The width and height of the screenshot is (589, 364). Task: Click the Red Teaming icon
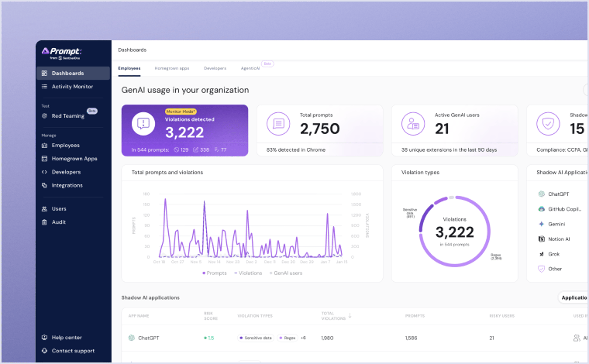[44, 116]
